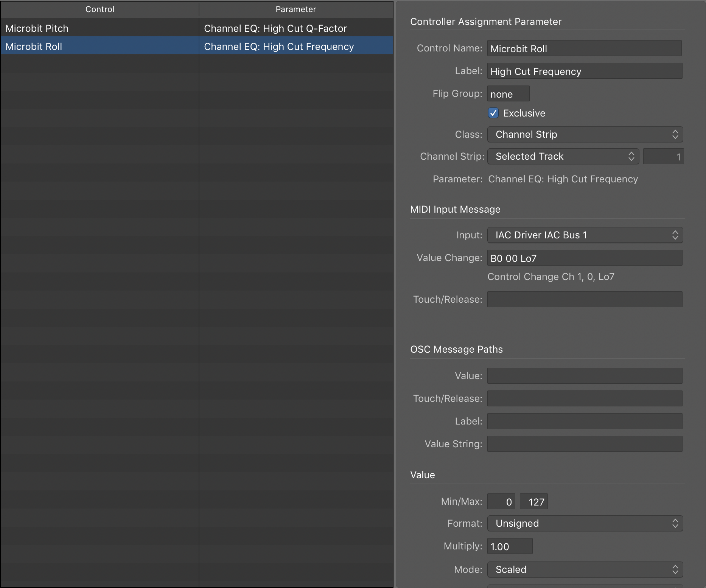Edit the Control Name field containing Microbit Roll

click(585, 48)
